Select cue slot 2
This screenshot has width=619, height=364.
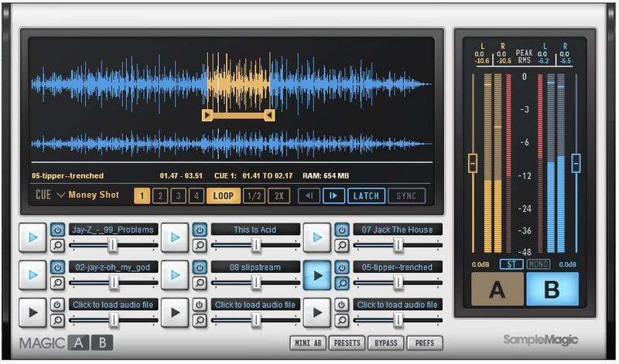click(159, 196)
